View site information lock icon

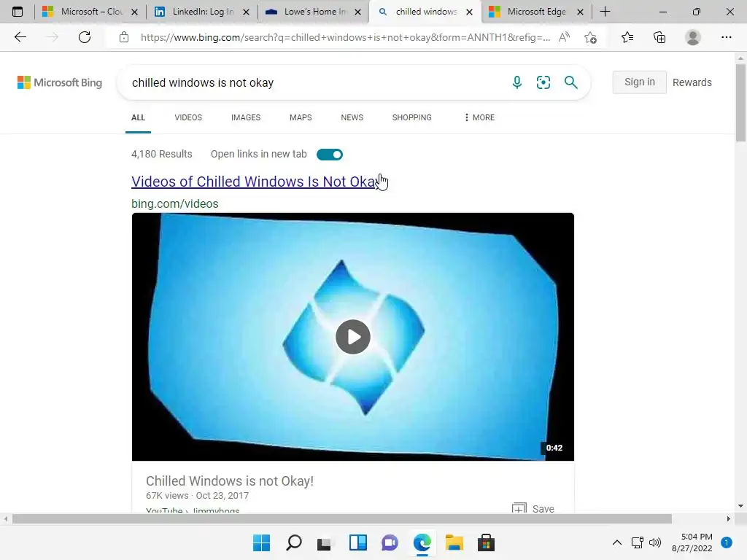pyautogui.click(x=124, y=37)
